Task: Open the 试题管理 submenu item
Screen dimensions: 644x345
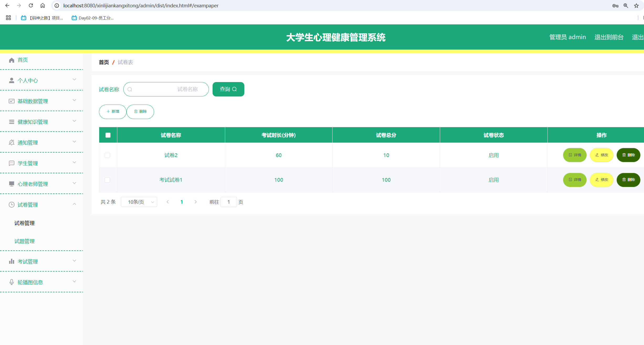Action: tap(24, 241)
